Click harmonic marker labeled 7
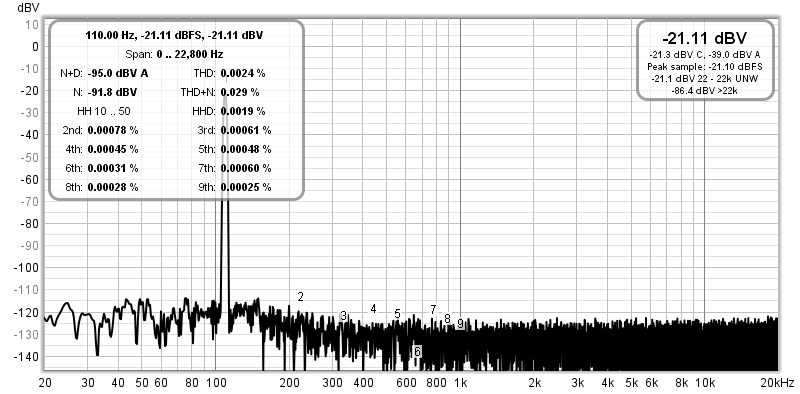The image size is (800, 394). point(433,310)
